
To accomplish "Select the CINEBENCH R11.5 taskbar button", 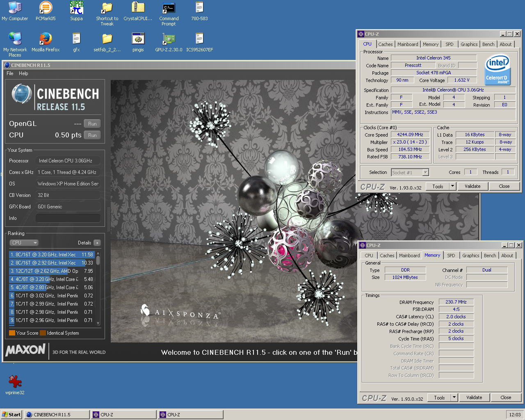I will pyautogui.click(x=57, y=415).
